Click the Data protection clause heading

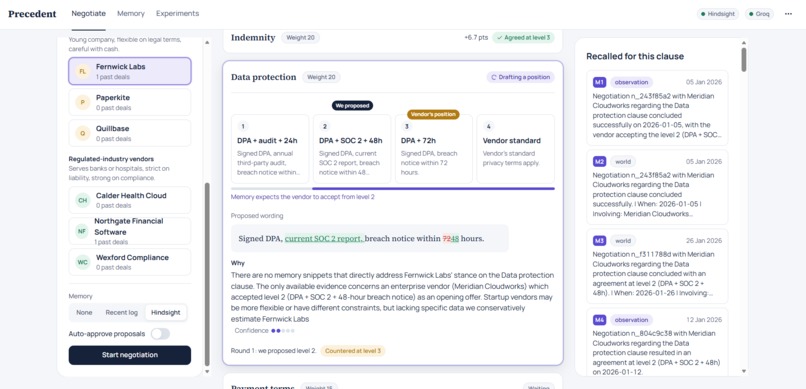point(264,77)
